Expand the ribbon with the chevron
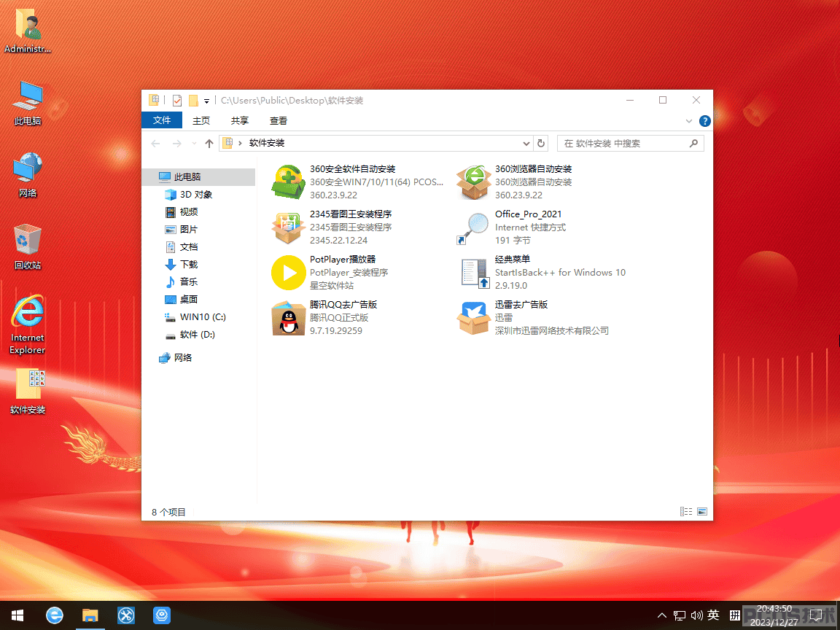This screenshot has height=630, width=840. pos(689,121)
